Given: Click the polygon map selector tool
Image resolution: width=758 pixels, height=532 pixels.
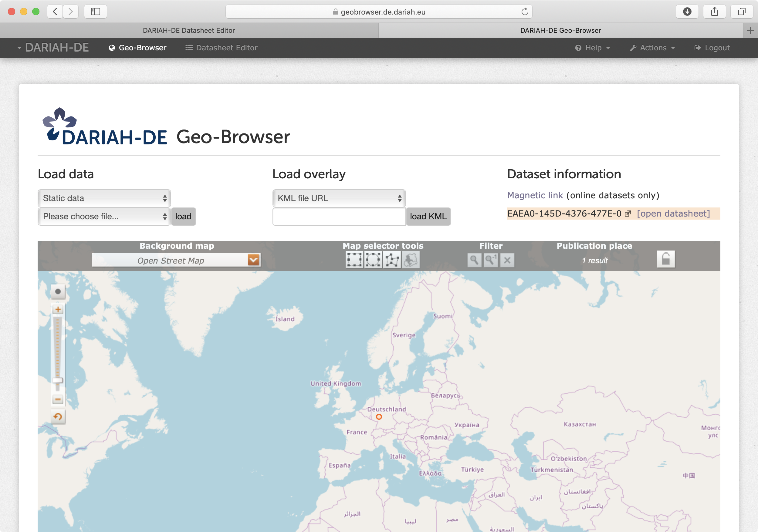Looking at the screenshot, I should pos(392,260).
